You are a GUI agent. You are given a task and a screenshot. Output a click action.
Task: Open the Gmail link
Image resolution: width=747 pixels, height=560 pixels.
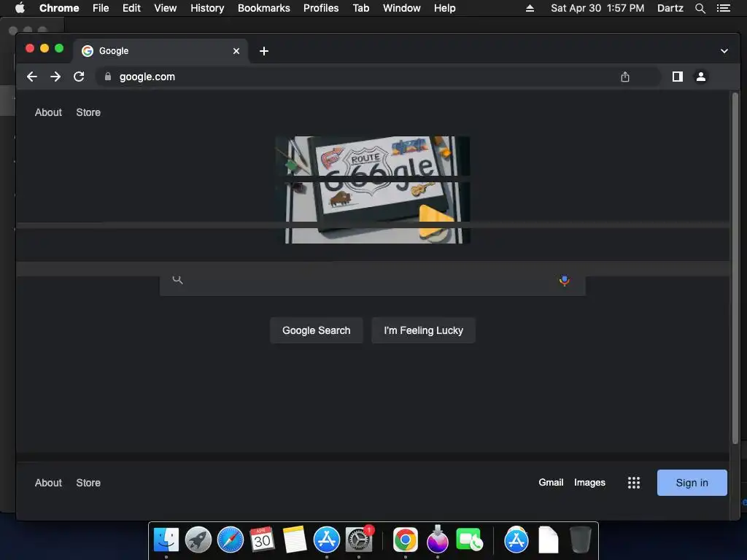551,483
